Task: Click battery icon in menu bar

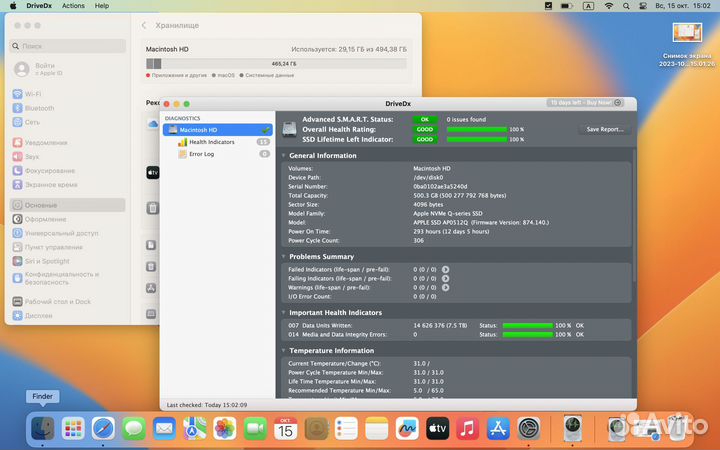Action: click(567, 6)
